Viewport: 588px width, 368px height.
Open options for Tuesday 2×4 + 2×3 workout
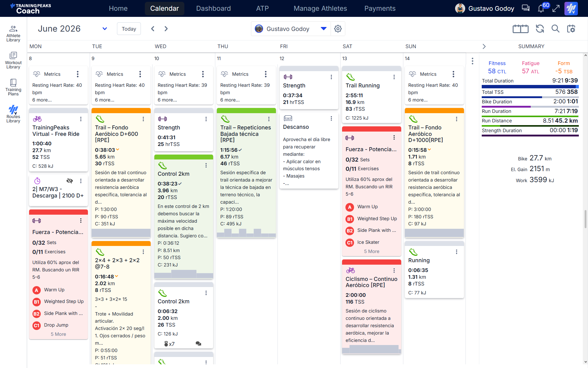click(x=143, y=252)
